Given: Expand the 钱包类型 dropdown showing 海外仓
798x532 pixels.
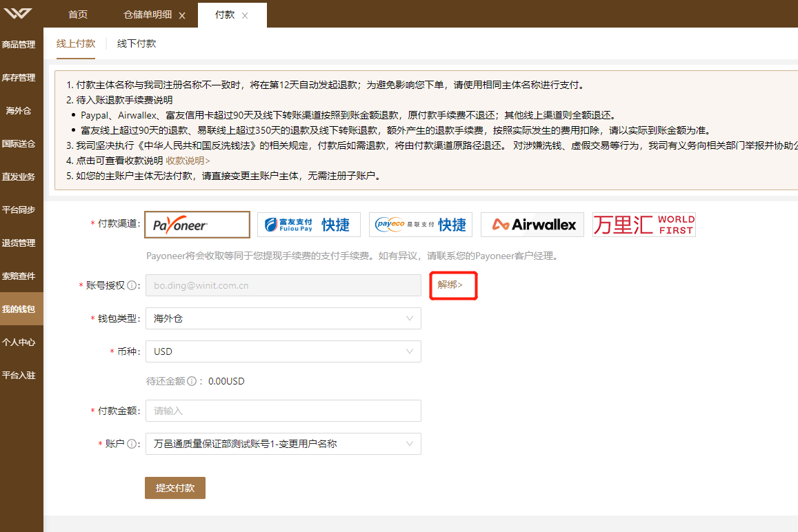Looking at the screenshot, I should click(x=283, y=318).
